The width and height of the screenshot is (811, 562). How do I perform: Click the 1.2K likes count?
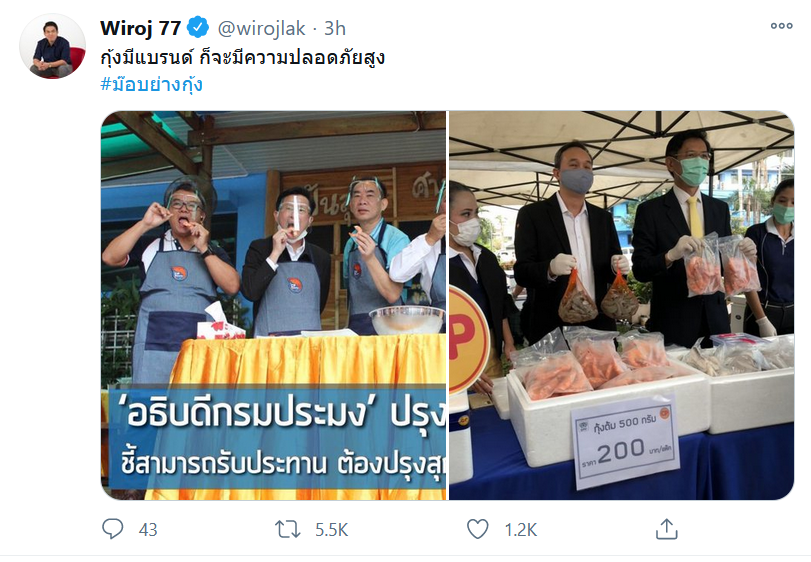[x=521, y=530]
